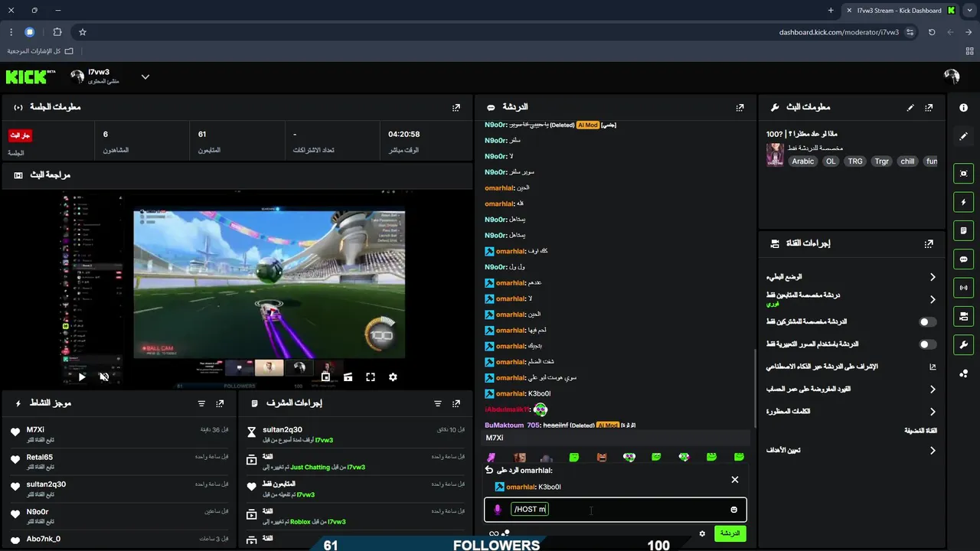This screenshot has width=980, height=551.
Task: Open the info icon in right sidebar
Action: click(x=963, y=108)
